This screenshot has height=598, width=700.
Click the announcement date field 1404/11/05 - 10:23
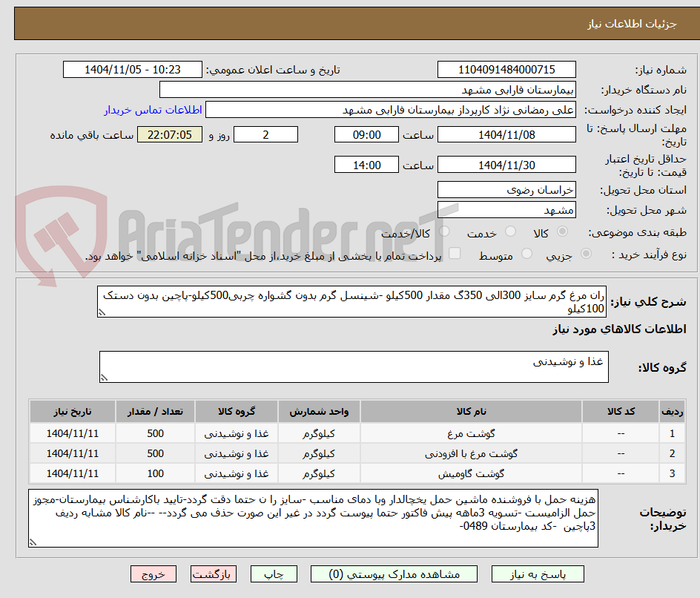tap(133, 70)
